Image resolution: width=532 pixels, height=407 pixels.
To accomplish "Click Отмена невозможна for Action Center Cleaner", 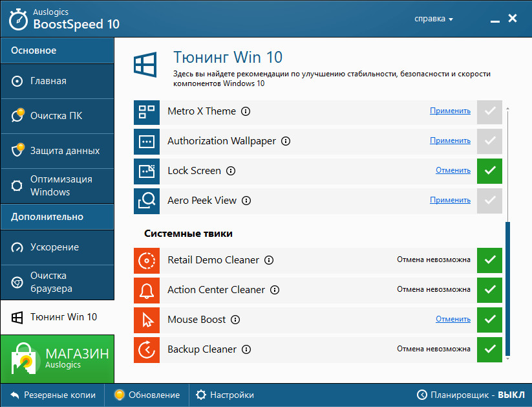I will (434, 289).
